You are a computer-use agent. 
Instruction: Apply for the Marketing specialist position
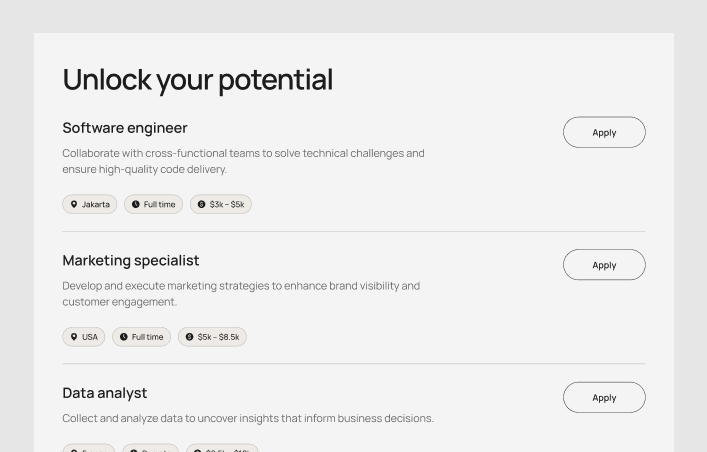pyautogui.click(x=604, y=265)
